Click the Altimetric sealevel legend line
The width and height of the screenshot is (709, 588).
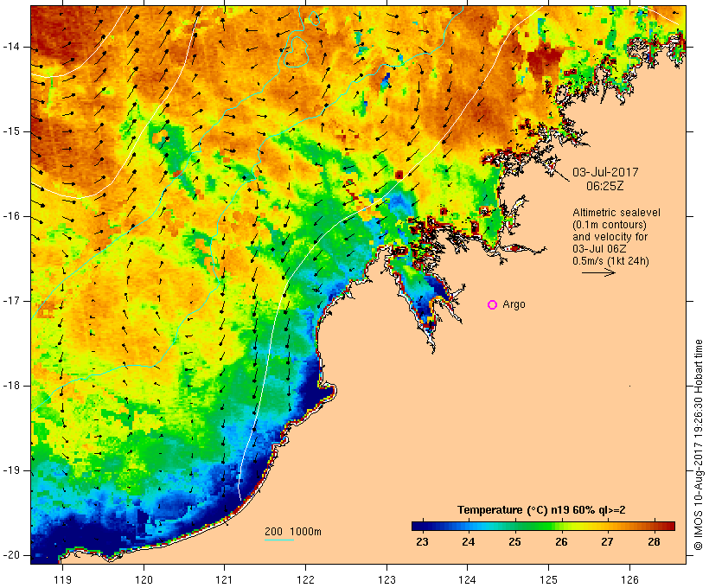click(x=616, y=213)
